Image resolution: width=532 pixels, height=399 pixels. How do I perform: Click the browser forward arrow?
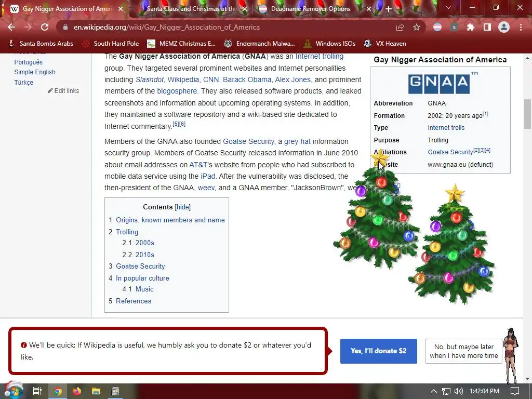point(28,27)
